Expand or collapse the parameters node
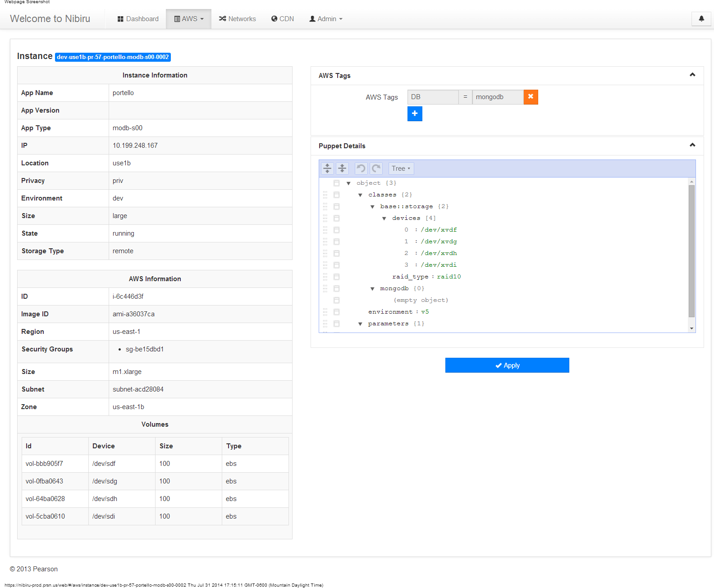Image resolution: width=714 pixels, height=588 pixels. tap(360, 324)
